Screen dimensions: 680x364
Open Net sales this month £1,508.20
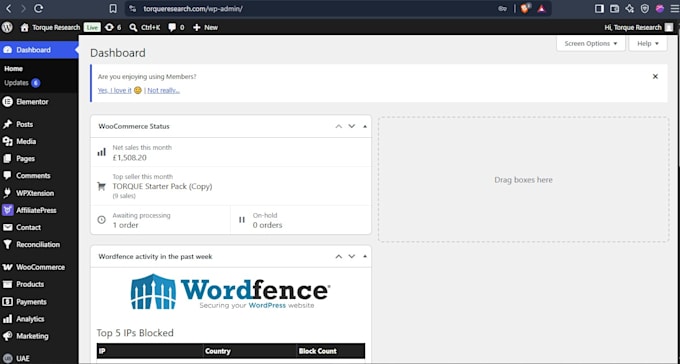[x=231, y=152]
